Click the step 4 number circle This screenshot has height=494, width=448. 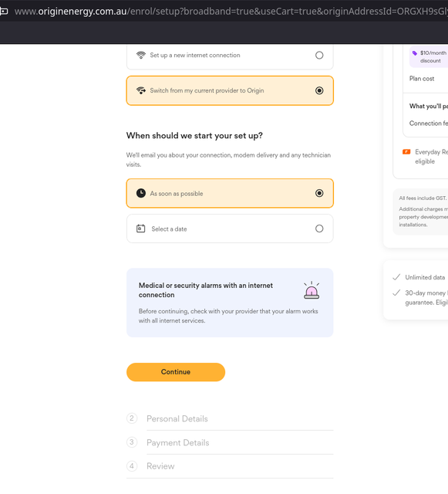click(132, 466)
